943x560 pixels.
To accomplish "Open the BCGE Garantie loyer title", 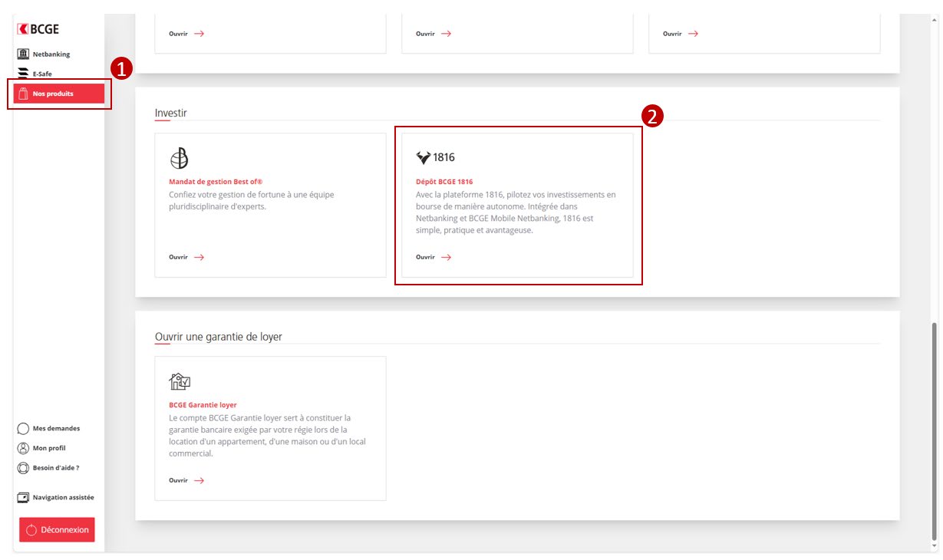I will (x=203, y=405).
